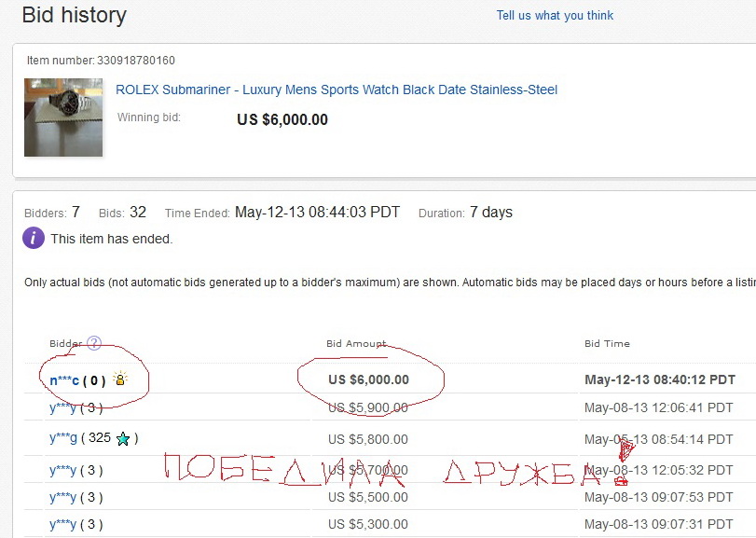This screenshot has height=538, width=756.
Task: Click the US $6,000.00 bid in the table
Action: click(x=368, y=379)
